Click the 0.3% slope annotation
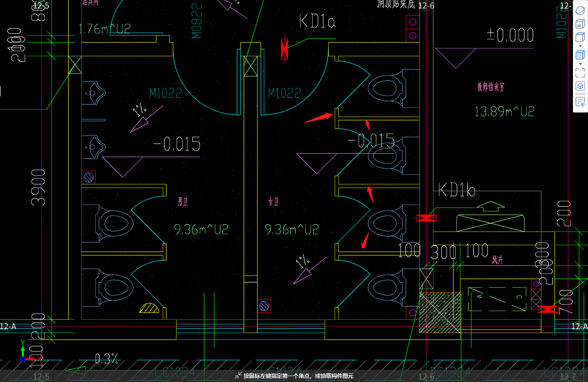Image resolution: width=588 pixels, height=382 pixels. coord(107,359)
